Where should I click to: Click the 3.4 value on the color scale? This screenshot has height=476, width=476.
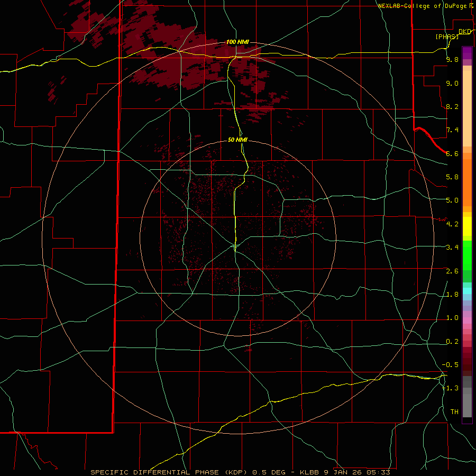[452, 248]
